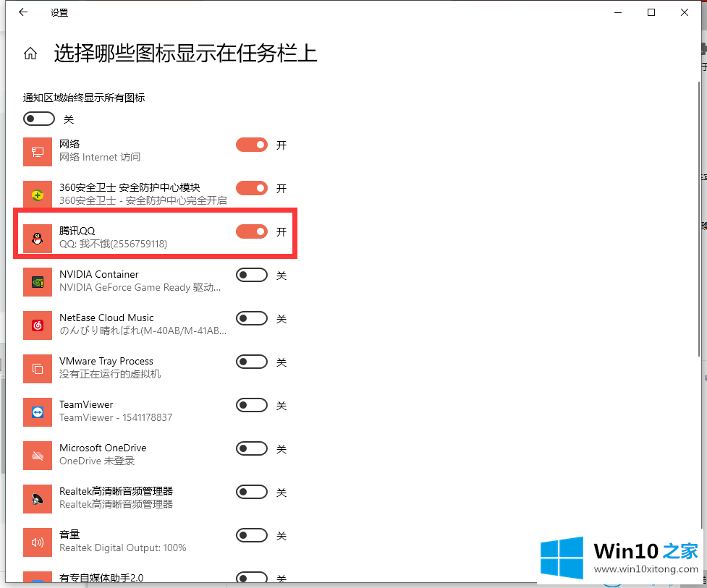707x588 pixels.
Task: Maximize the Settings window
Action: (651, 12)
